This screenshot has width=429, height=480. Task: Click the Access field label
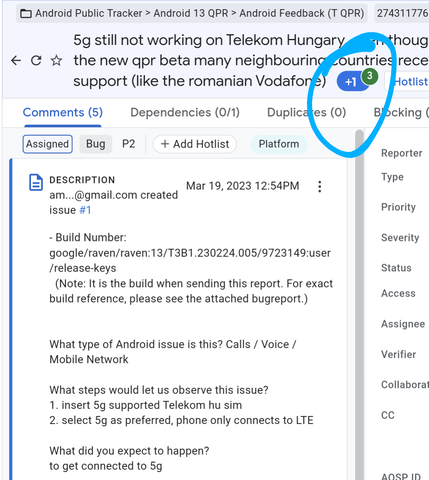pos(398,293)
